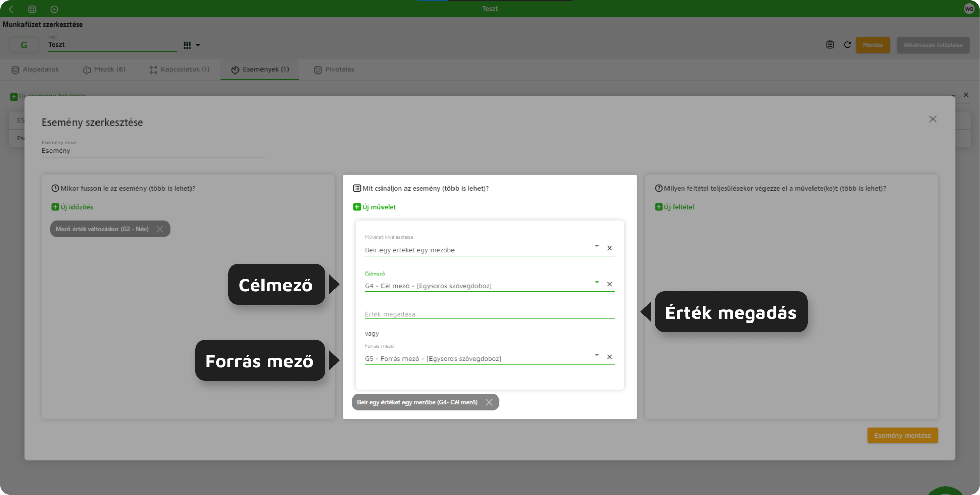
Task: Clear the Művelet kiválasztása selection
Action: (x=609, y=248)
